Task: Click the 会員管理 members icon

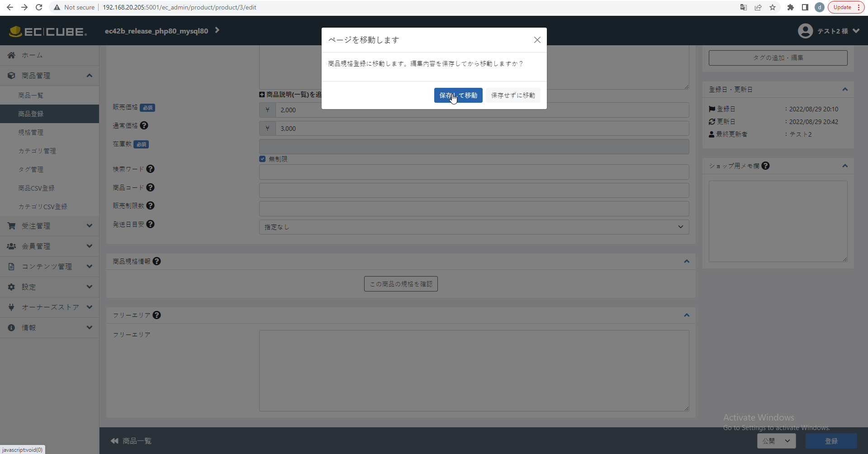Action: [x=11, y=246]
